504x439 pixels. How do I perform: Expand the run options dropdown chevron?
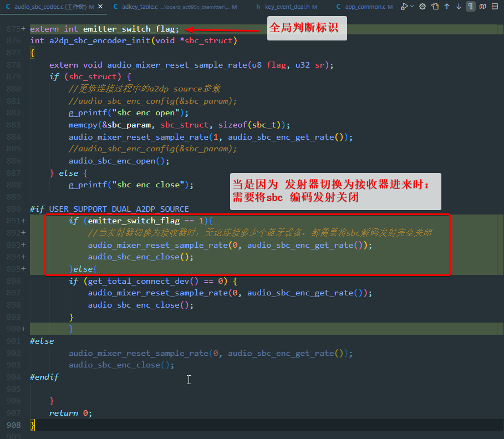coord(412,7)
